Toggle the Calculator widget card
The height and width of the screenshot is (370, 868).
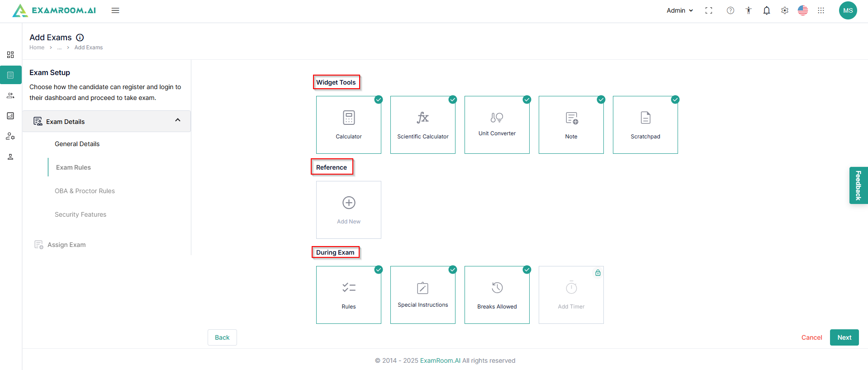click(x=349, y=125)
